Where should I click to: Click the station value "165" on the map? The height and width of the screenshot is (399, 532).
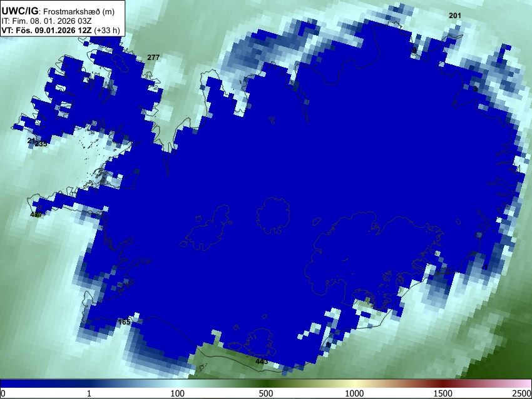124,322
